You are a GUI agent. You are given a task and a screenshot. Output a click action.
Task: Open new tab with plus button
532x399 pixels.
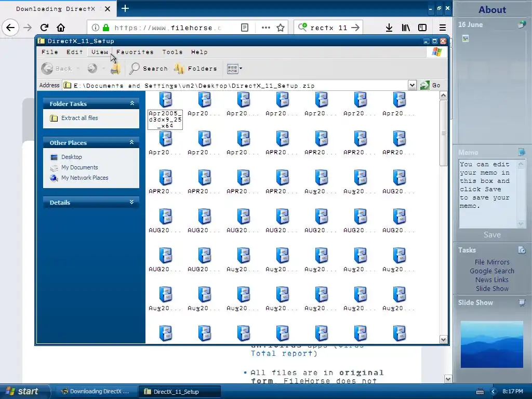[125, 8]
